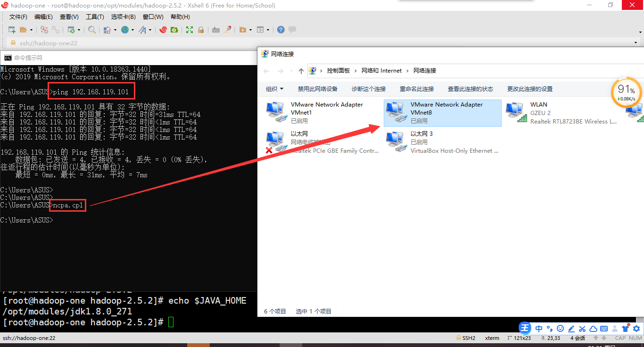Select VMware Network Adapter VMnet1
The height and width of the screenshot is (347, 644).
pyautogui.click(x=322, y=113)
